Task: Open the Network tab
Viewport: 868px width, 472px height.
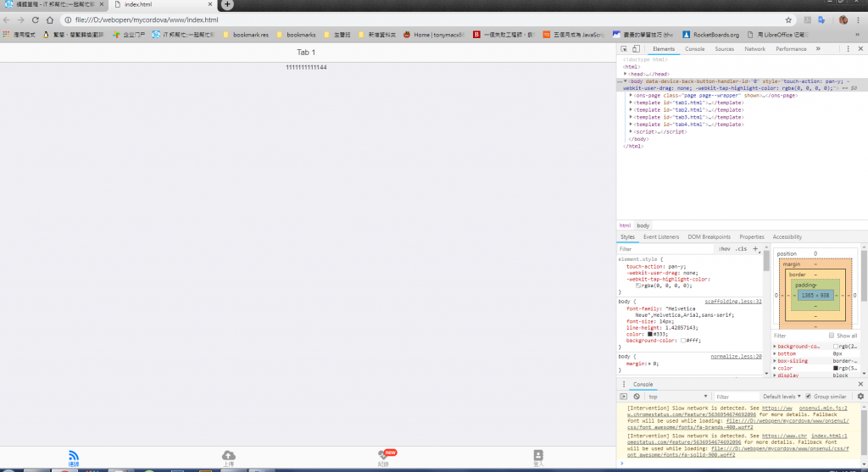Action: (x=754, y=48)
